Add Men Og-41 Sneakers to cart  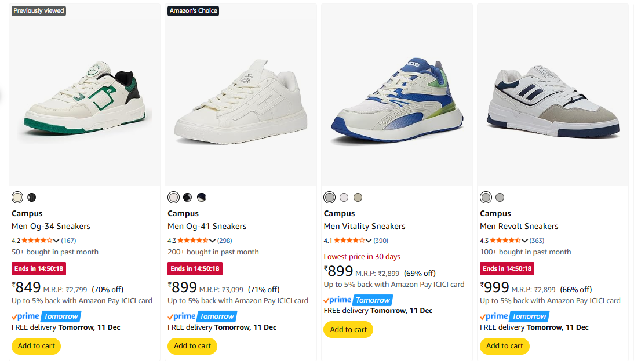click(x=192, y=346)
